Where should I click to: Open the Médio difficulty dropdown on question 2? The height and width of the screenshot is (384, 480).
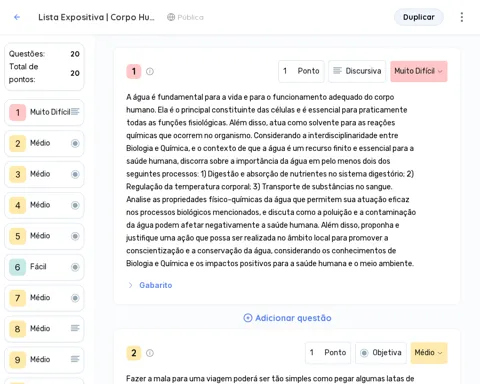[x=429, y=353]
